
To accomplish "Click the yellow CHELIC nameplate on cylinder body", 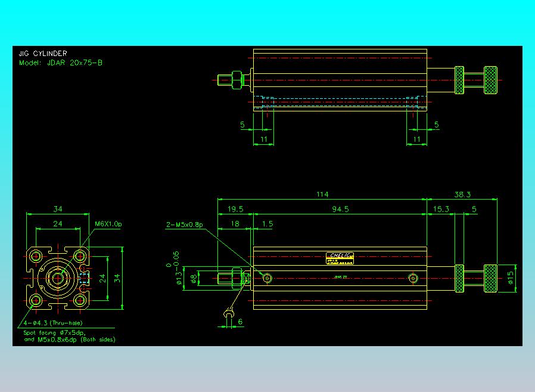I will coord(340,259).
